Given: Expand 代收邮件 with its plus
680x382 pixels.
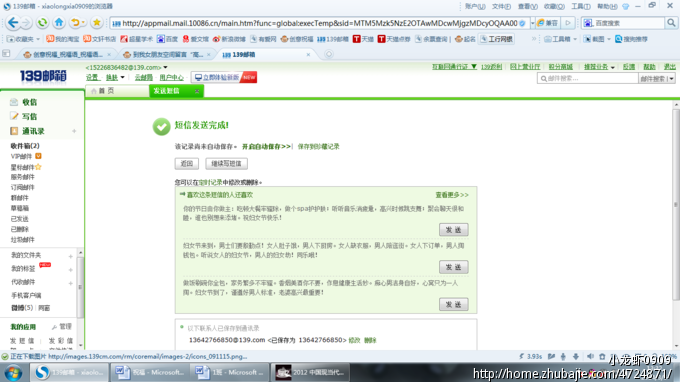Looking at the screenshot, I should pos(71,283).
